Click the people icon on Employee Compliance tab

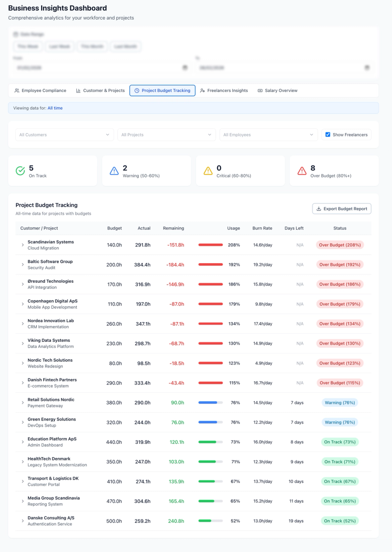click(17, 91)
